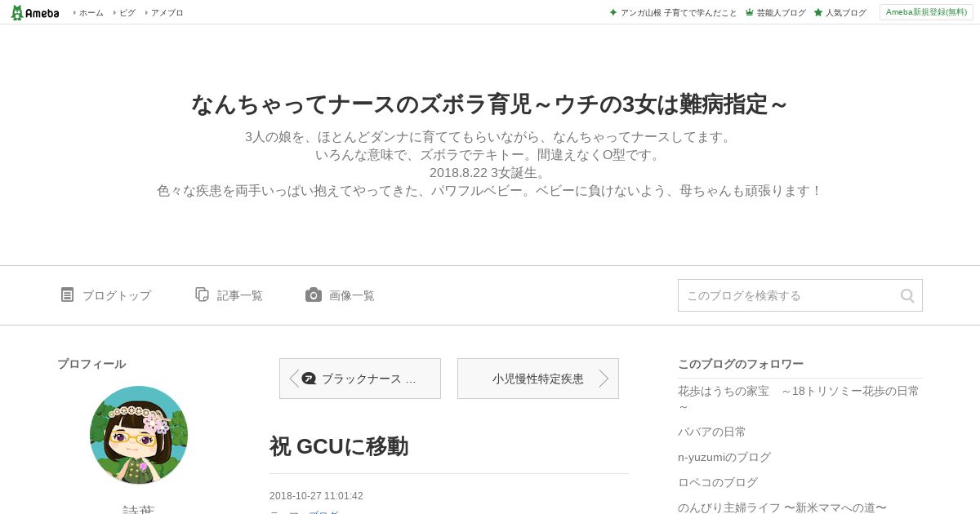Click the article title 祝 GCUに移動
Image resolution: width=980 pixels, height=514 pixels.
pyautogui.click(x=339, y=446)
